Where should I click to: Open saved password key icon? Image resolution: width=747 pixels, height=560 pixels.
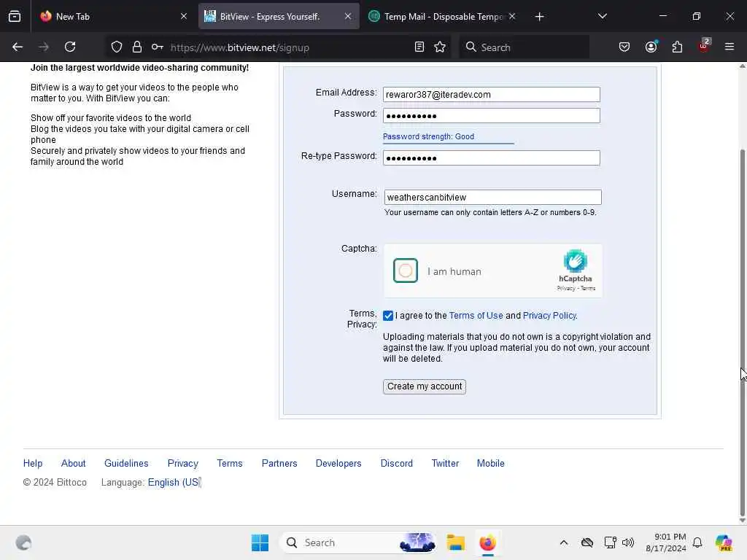(158, 47)
